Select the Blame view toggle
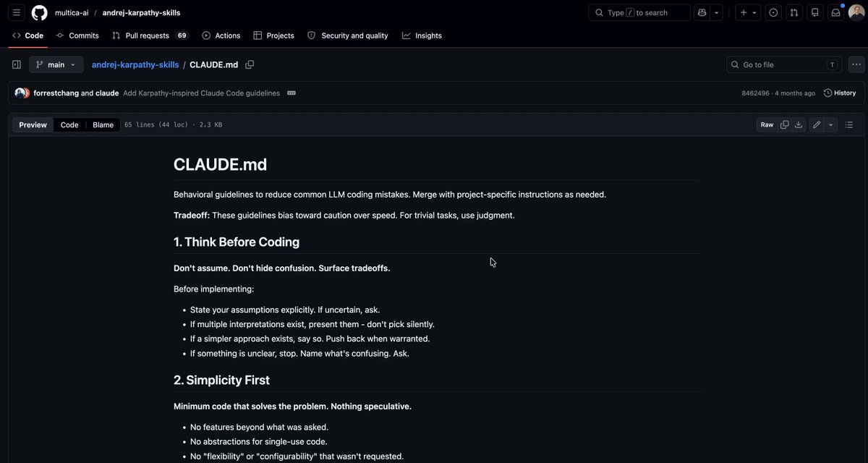This screenshot has height=463, width=868. point(103,124)
